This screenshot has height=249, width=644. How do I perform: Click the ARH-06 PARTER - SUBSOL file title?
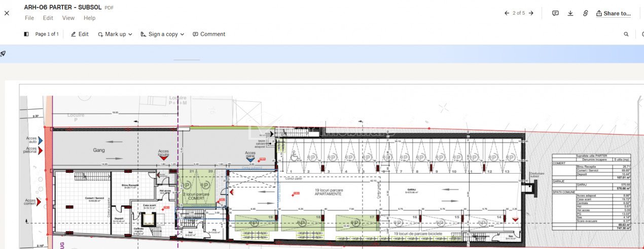(62, 8)
